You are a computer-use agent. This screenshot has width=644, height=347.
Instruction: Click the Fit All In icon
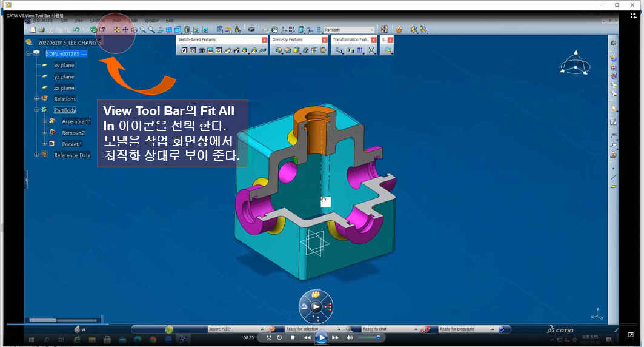pyautogui.click(x=116, y=29)
